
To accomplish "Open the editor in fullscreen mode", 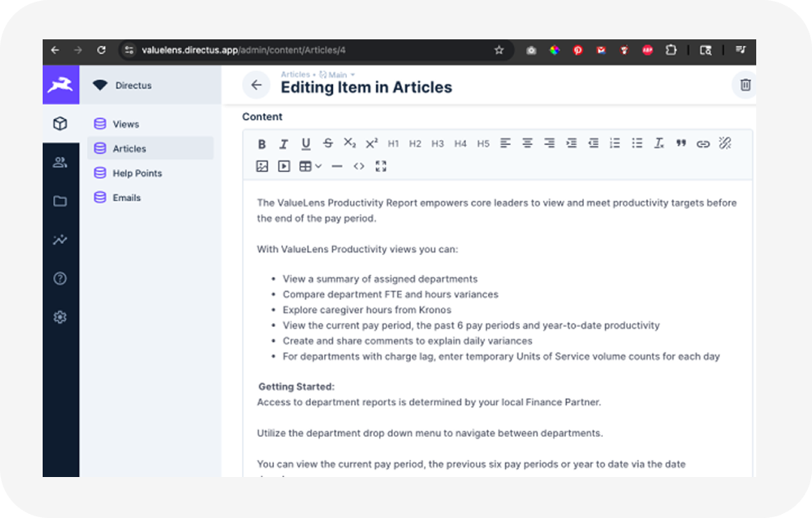I will coord(381,166).
